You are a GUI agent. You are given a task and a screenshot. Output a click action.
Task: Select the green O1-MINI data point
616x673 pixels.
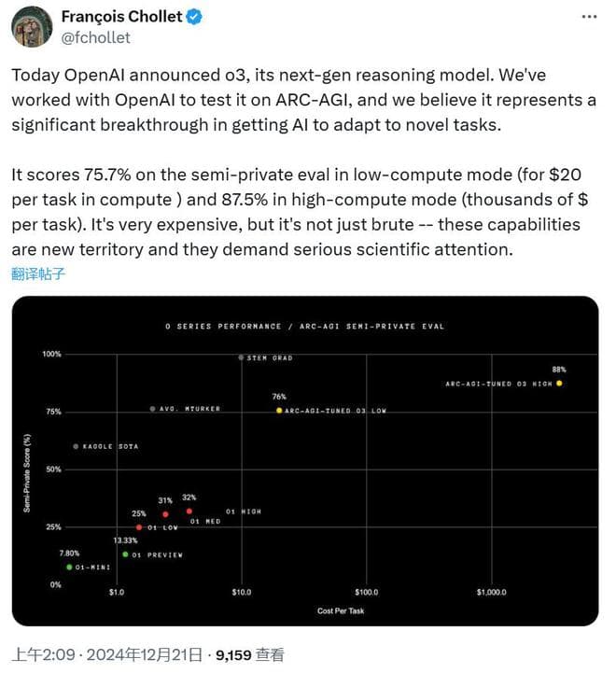click(69, 567)
